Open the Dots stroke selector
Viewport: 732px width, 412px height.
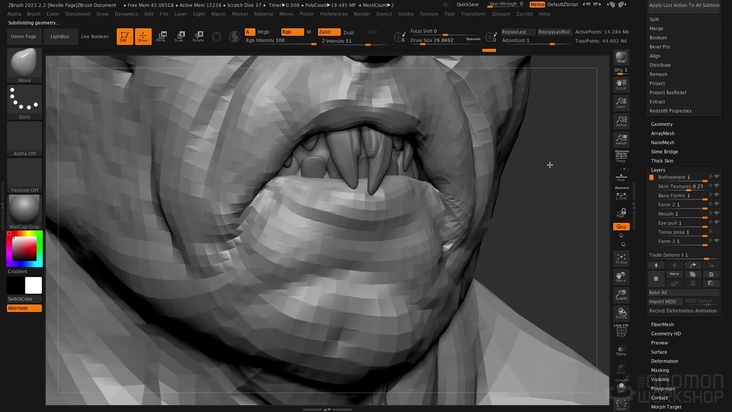(x=25, y=101)
